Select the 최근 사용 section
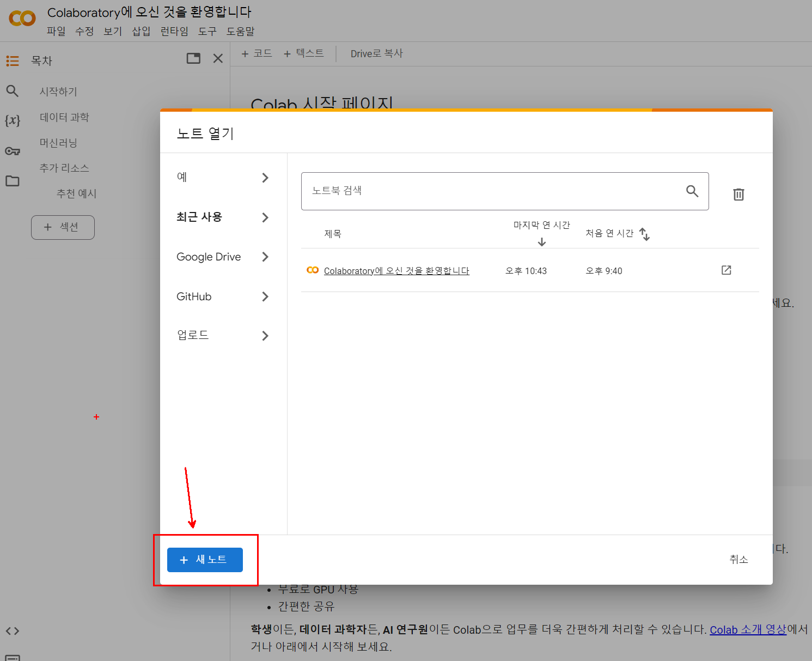 pos(223,217)
